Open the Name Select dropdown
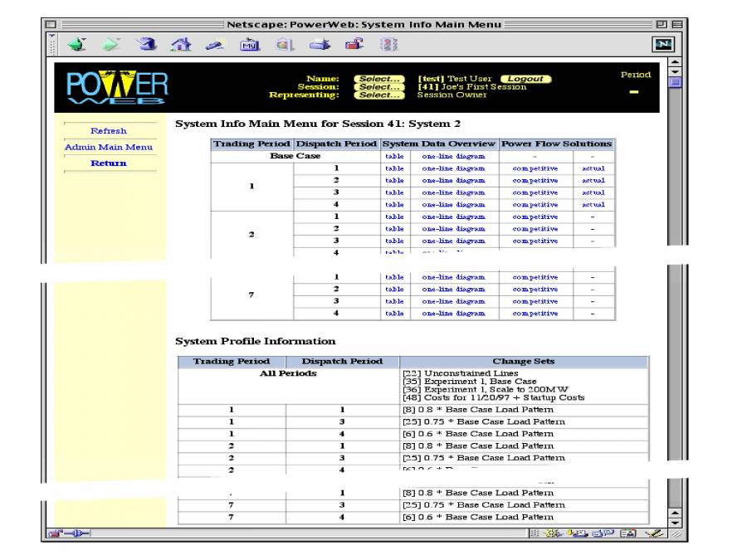Screen dimensions: 747x560 coord(379,79)
